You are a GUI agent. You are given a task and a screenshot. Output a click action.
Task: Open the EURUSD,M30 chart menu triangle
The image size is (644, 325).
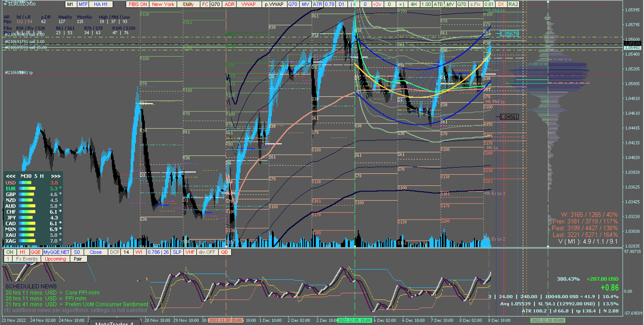click(5, 4)
